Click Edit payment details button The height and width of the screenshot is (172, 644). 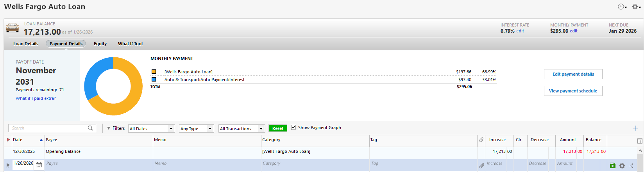(573, 74)
